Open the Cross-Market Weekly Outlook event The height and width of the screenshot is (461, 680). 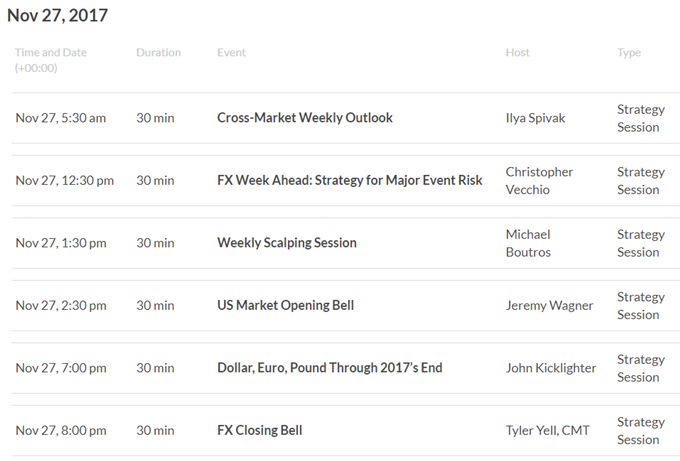click(x=304, y=118)
